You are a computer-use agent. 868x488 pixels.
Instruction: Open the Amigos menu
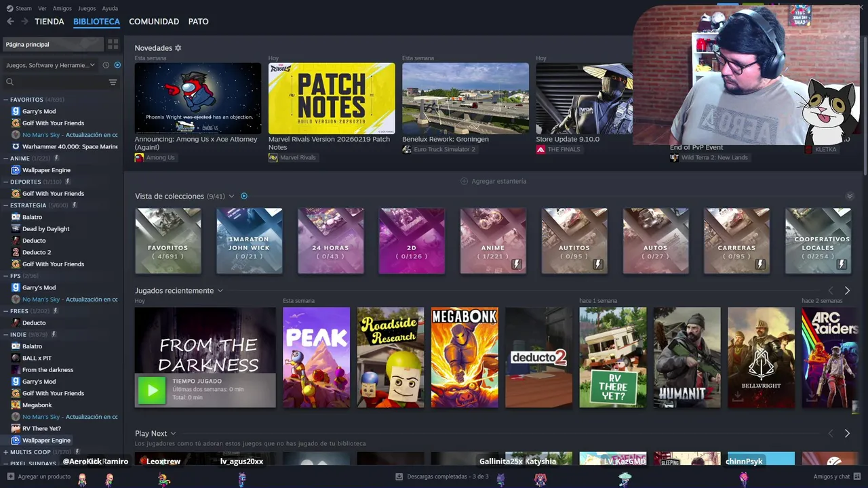point(62,8)
